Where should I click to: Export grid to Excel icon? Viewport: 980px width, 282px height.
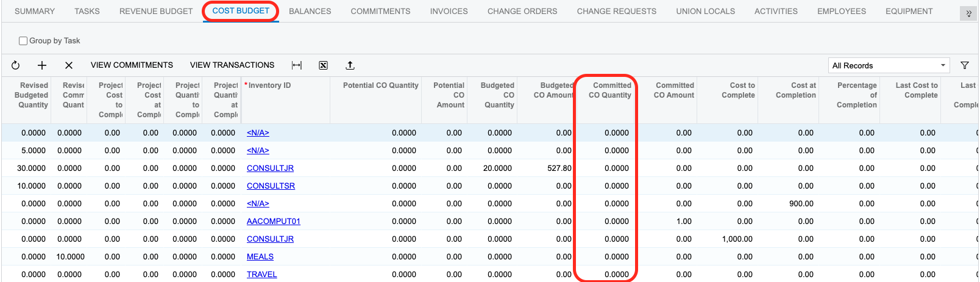(x=324, y=65)
